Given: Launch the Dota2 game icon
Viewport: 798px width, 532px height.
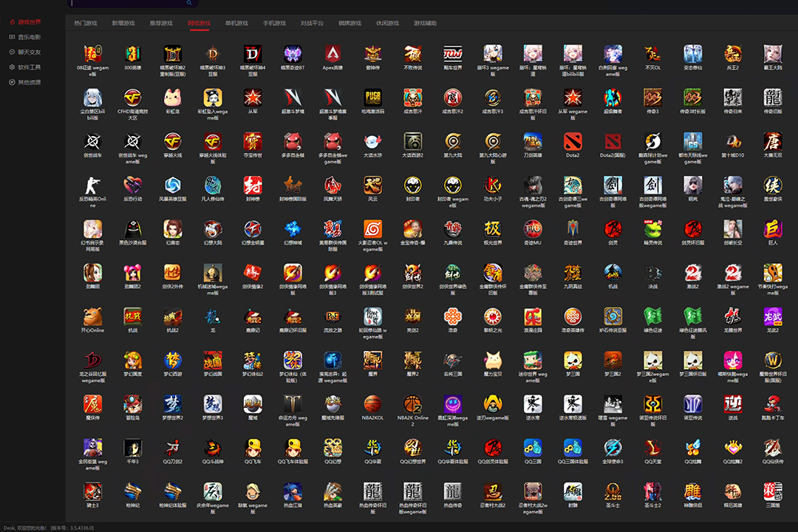Looking at the screenshot, I should pos(573,141).
